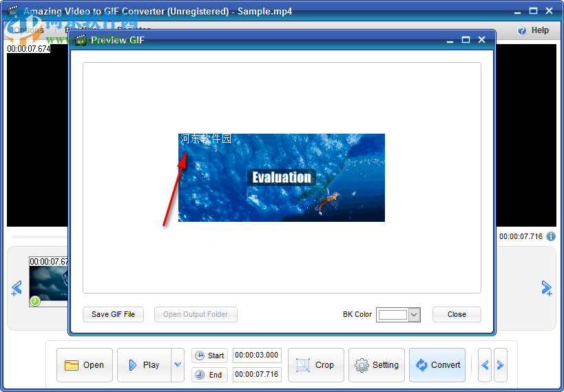
Task: Close the Preview GIF dialog via Close button
Action: tap(457, 314)
